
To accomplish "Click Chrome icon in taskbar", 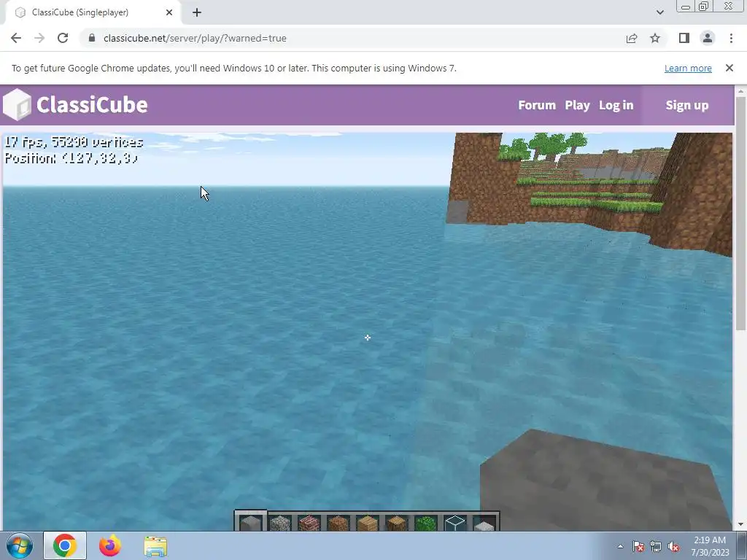I will pyautogui.click(x=65, y=545).
